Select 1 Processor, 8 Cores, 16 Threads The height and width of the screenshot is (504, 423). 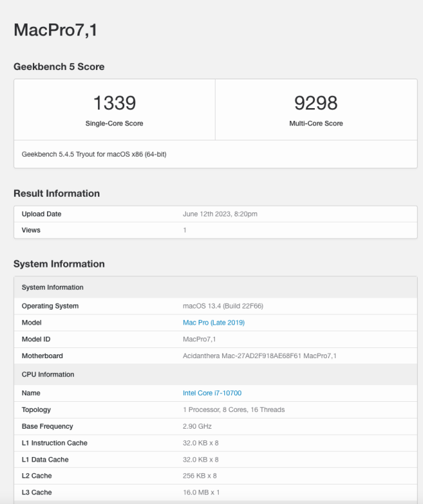coord(234,410)
